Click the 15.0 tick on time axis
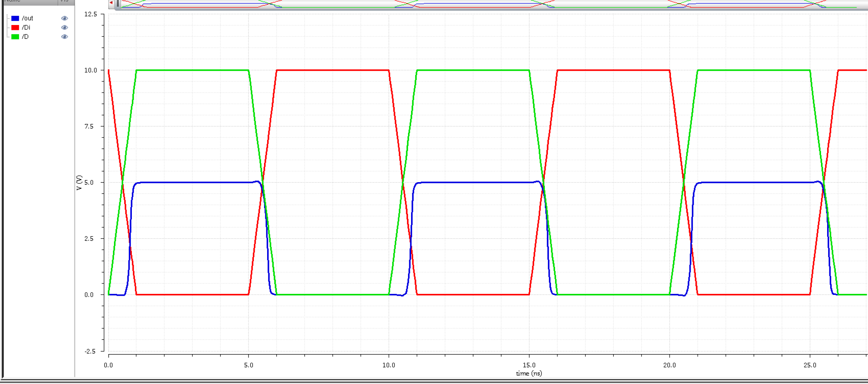Viewport: 868px width, 384px height. (x=529, y=365)
